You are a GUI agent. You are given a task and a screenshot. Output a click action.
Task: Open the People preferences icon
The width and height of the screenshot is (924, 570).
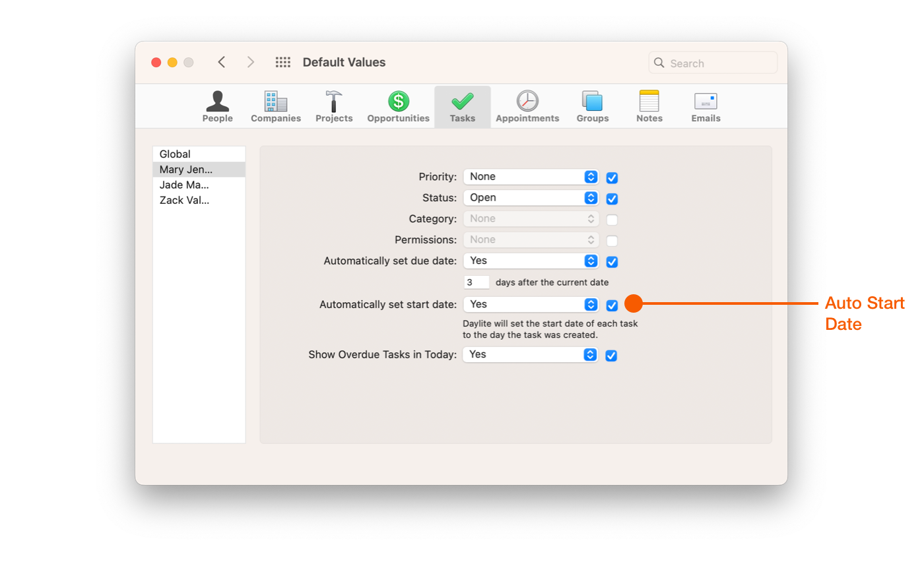pos(217,102)
